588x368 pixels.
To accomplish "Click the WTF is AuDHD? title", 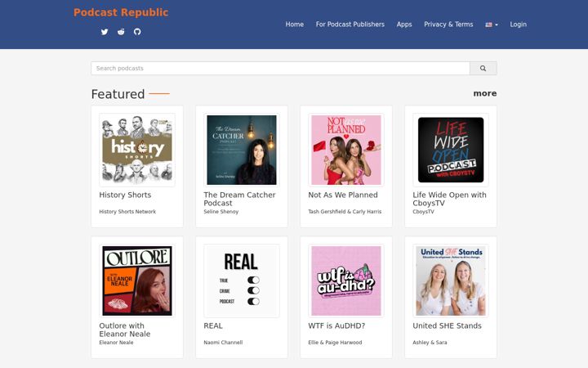I will (x=336, y=325).
